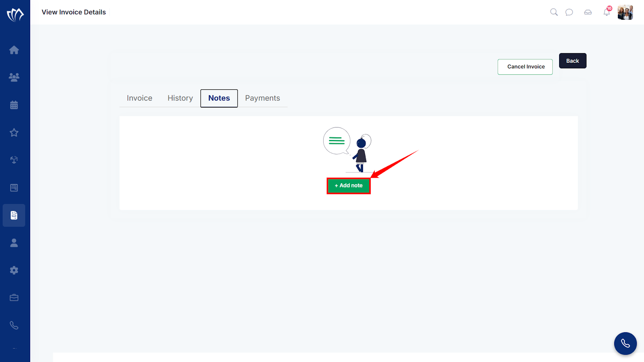Click the View Invoice Details heading
The image size is (644, 362).
pyautogui.click(x=74, y=12)
